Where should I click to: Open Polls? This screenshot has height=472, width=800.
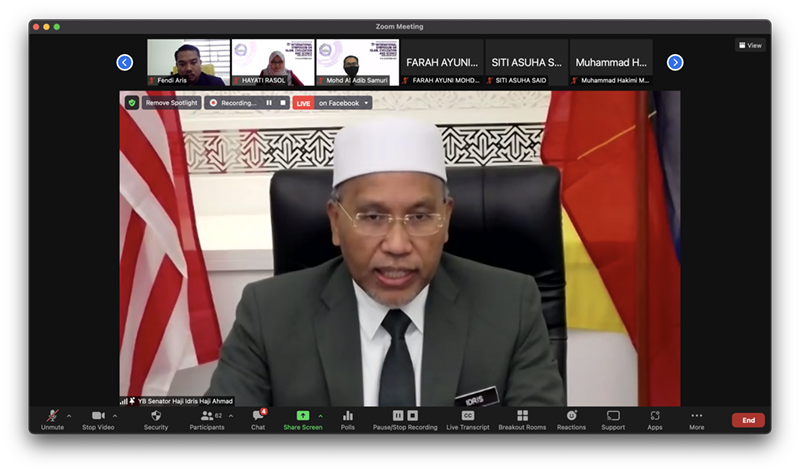pos(348,416)
